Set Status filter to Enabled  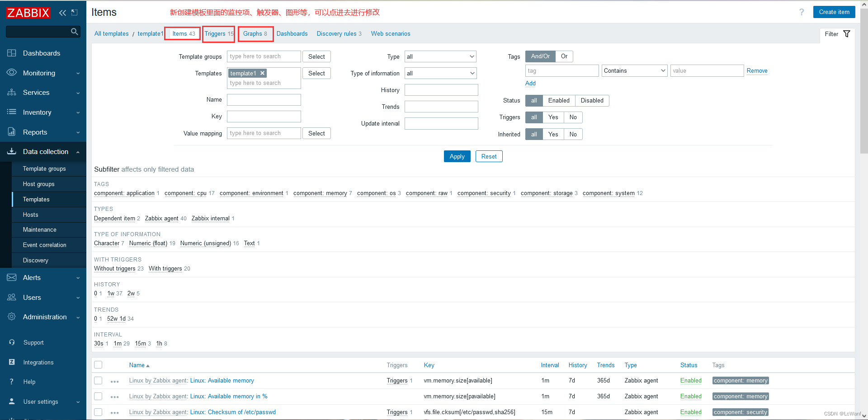pos(559,101)
